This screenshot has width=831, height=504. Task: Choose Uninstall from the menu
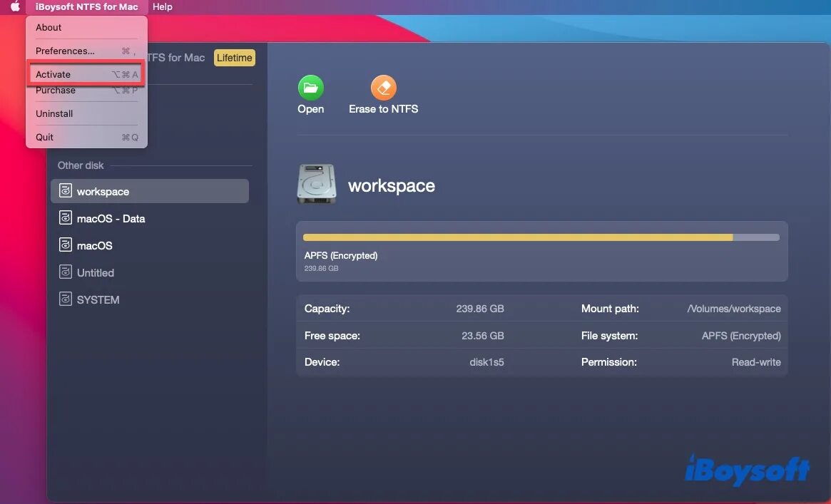pyautogui.click(x=86, y=113)
